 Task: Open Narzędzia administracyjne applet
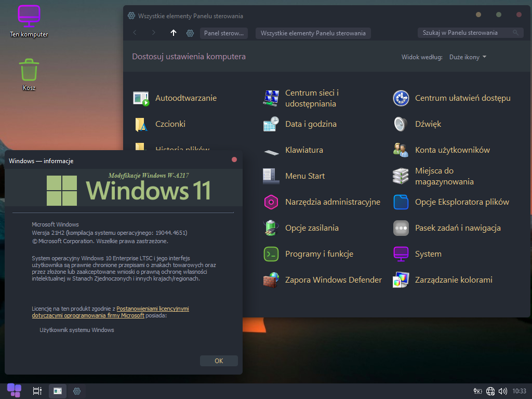[x=271, y=202]
